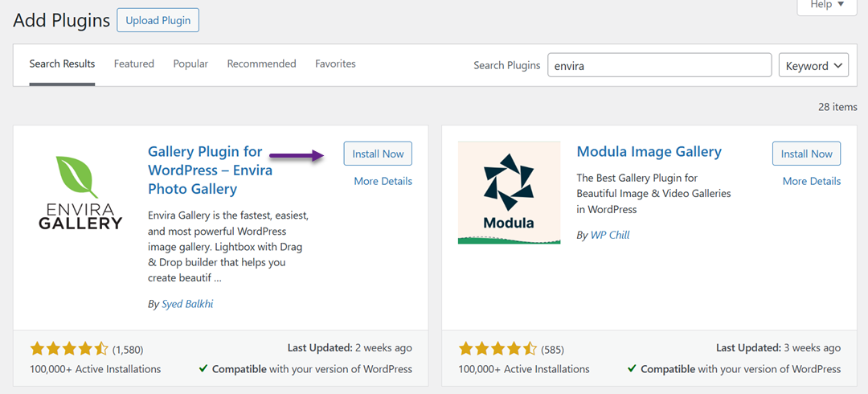This screenshot has height=394, width=868.
Task: Open the Recommended tab
Action: tap(261, 64)
